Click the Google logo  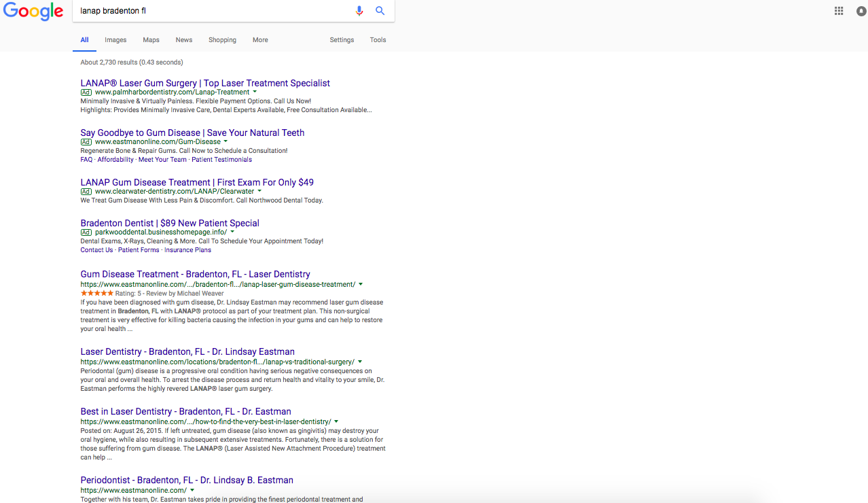coord(33,11)
